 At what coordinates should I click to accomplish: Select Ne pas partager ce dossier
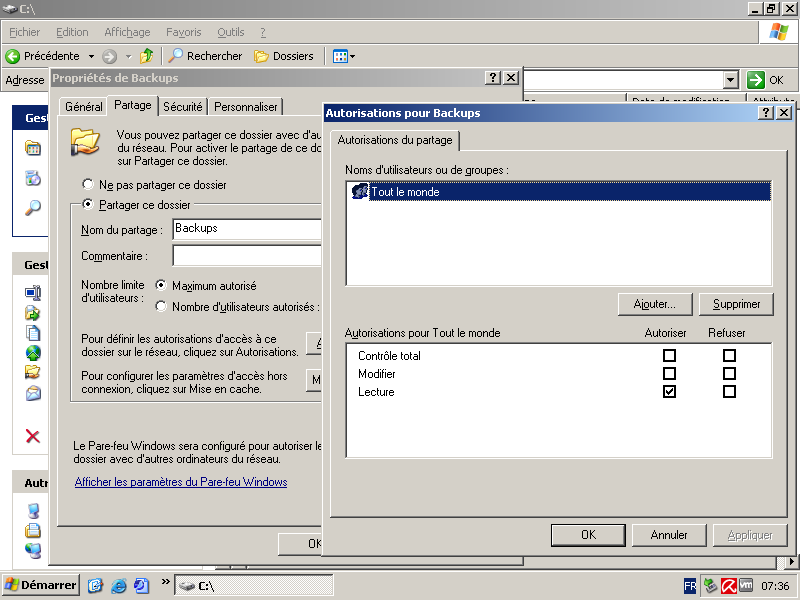[88, 185]
